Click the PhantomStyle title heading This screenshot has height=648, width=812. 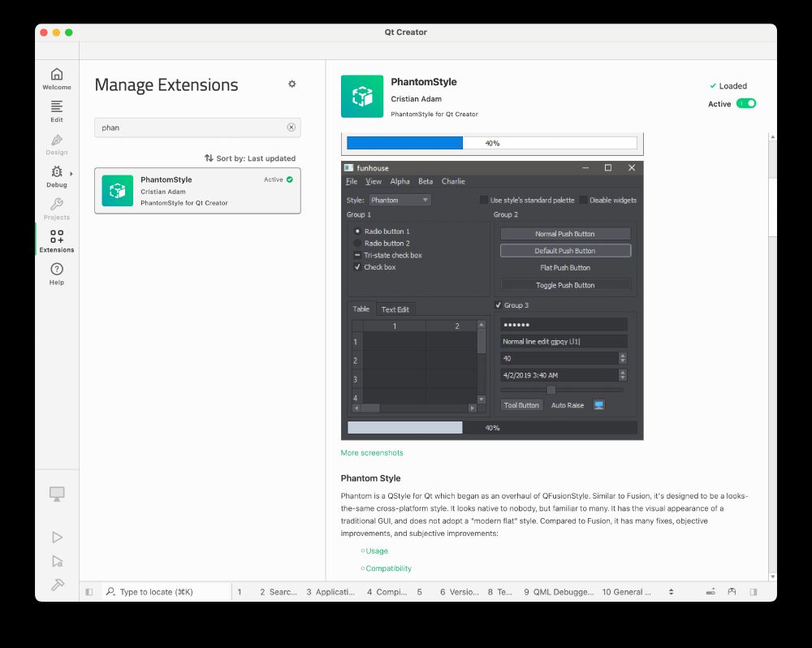click(x=424, y=82)
